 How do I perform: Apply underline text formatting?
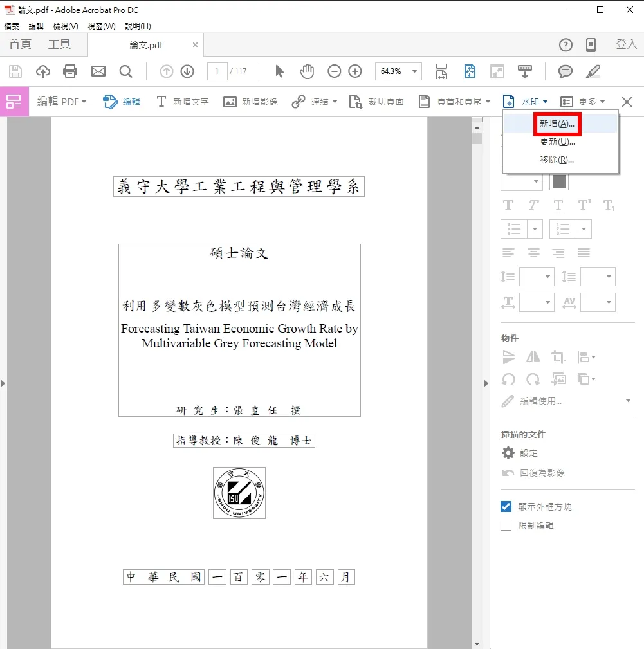tap(558, 205)
